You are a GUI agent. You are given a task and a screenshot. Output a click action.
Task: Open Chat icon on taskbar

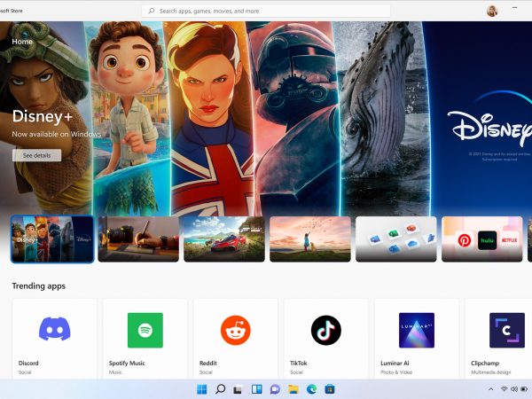tap(275, 389)
